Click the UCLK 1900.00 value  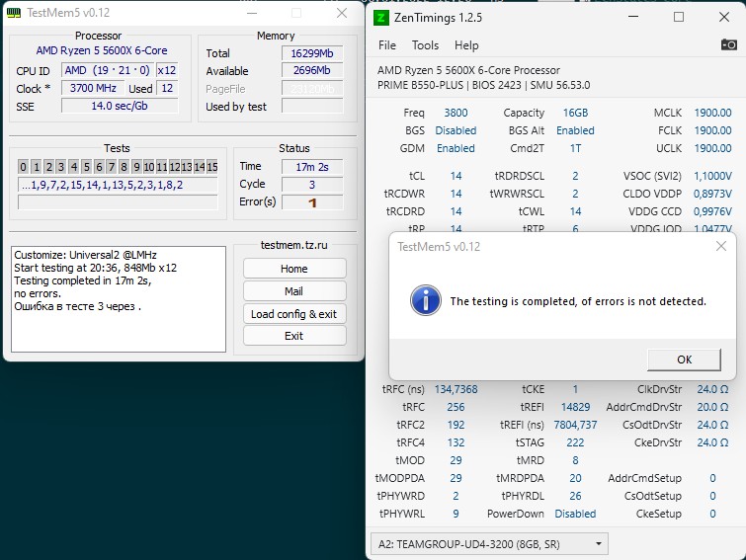tap(712, 148)
